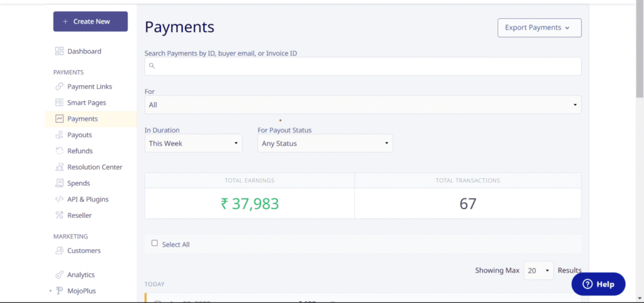Click the Resolution Center icon
This screenshot has height=303, width=644.
[x=59, y=167]
